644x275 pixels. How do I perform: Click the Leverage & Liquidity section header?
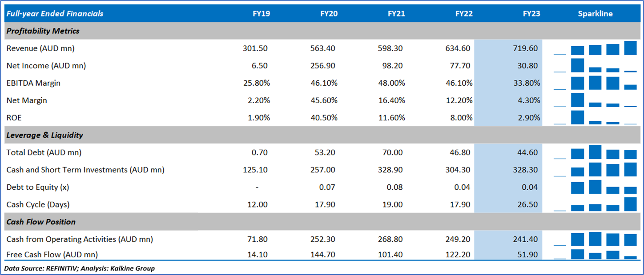[x=44, y=135]
